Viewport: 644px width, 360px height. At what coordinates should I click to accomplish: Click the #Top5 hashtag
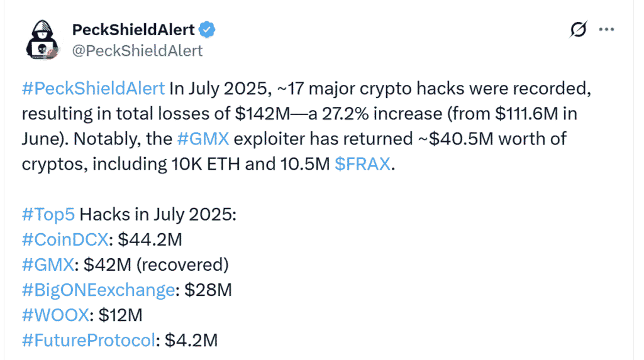click(48, 214)
